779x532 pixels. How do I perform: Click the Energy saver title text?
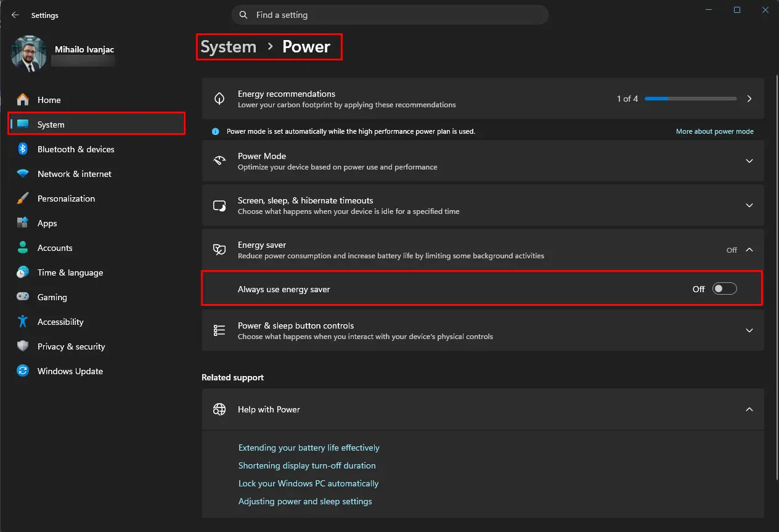tap(262, 245)
